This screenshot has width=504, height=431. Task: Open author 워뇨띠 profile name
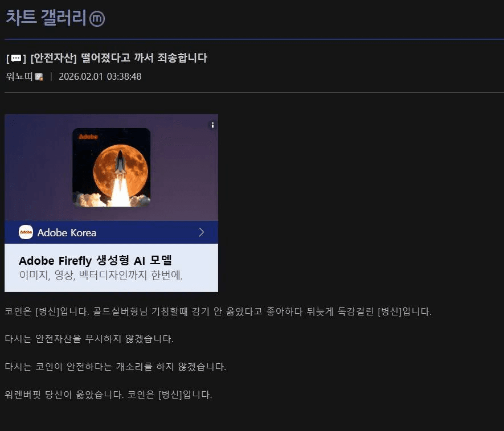click(x=19, y=76)
